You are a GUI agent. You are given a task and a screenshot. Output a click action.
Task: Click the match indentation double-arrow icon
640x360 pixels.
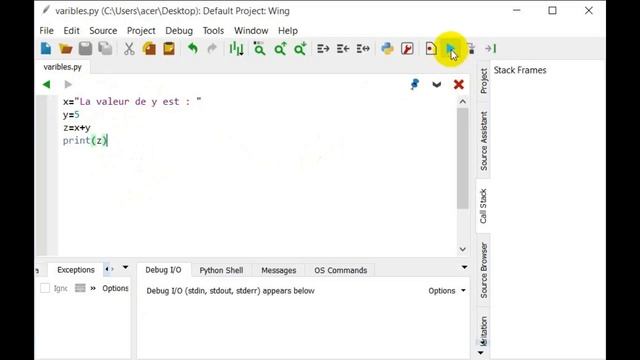point(363,49)
